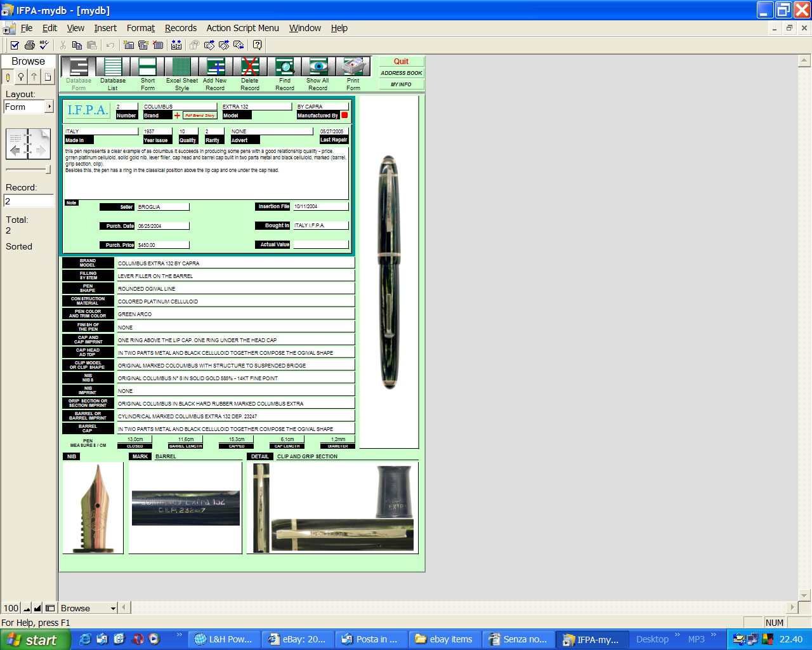The width and height of the screenshot is (812, 650).
Task: Click the Seller field showing BROGLIA
Action: [163, 207]
